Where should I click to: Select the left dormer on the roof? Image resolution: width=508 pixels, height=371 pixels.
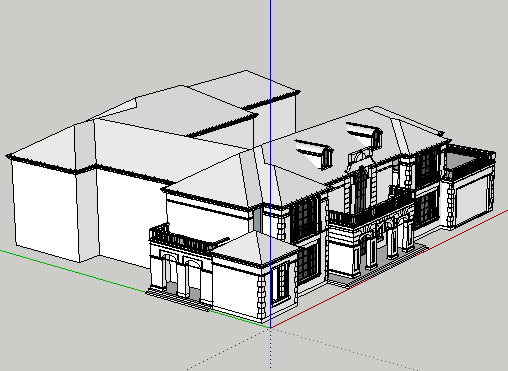coord(315,154)
